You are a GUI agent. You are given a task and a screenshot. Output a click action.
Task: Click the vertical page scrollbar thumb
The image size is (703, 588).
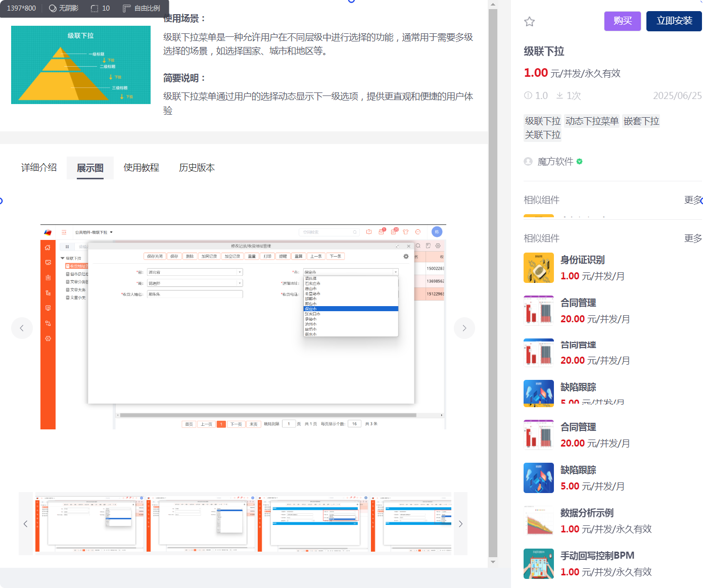click(493, 283)
